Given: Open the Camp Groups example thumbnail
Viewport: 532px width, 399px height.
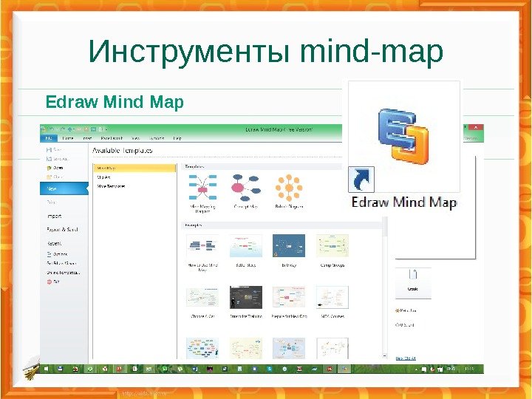Looking at the screenshot, I should [332, 245].
